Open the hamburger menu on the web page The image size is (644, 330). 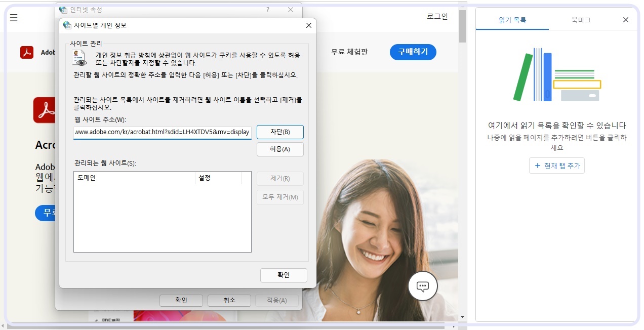tap(14, 18)
